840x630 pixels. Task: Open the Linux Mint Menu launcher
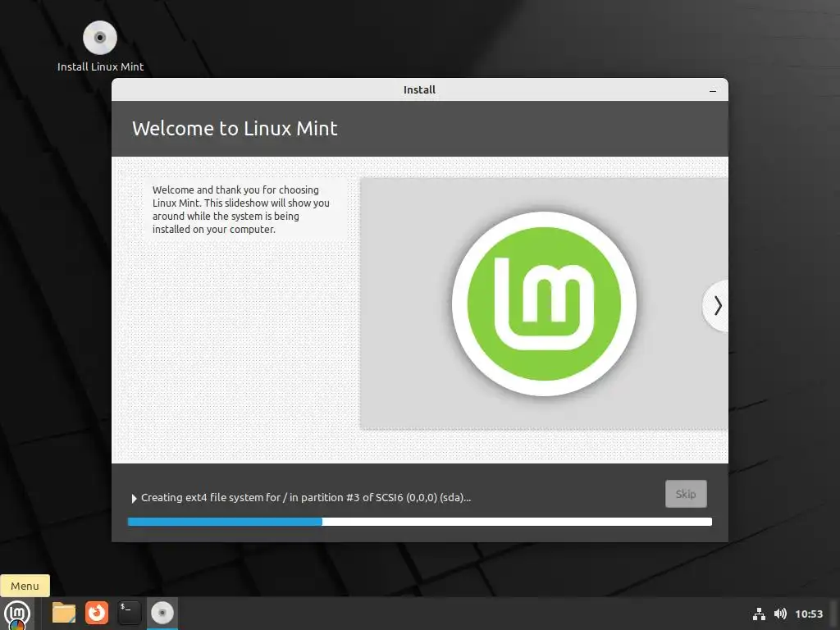pyautogui.click(x=17, y=614)
